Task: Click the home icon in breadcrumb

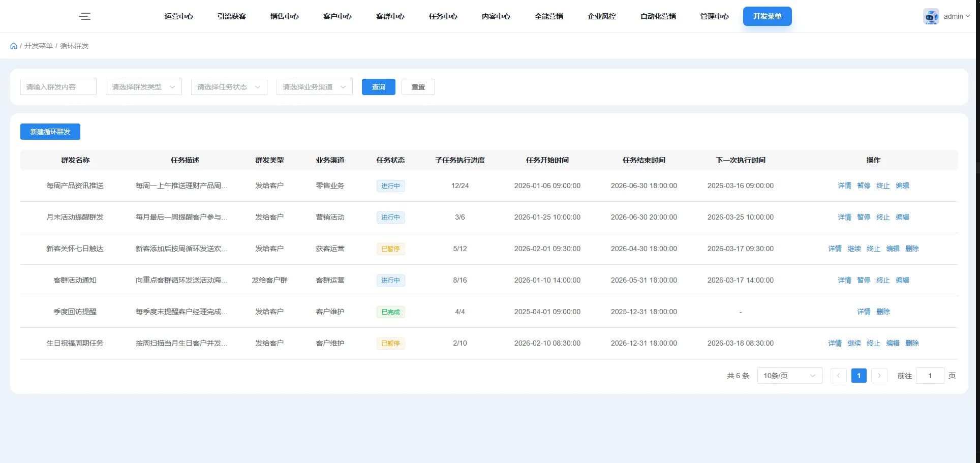Action: click(x=14, y=46)
